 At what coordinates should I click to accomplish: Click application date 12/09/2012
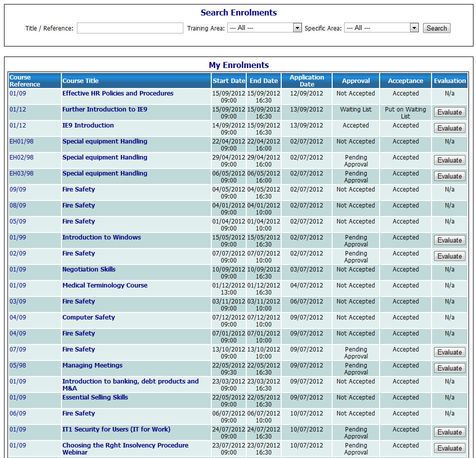[x=307, y=93]
